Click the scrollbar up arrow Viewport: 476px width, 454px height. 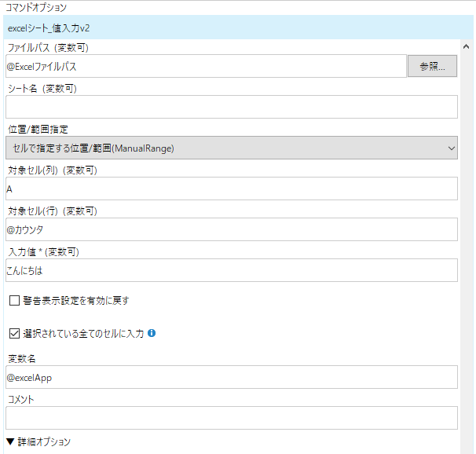point(467,47)
